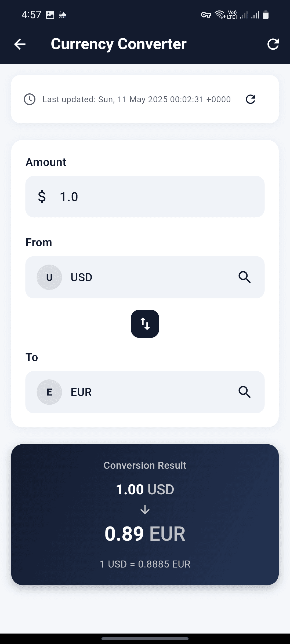Tap the dollar sign in Amount field

click(42, 197)
